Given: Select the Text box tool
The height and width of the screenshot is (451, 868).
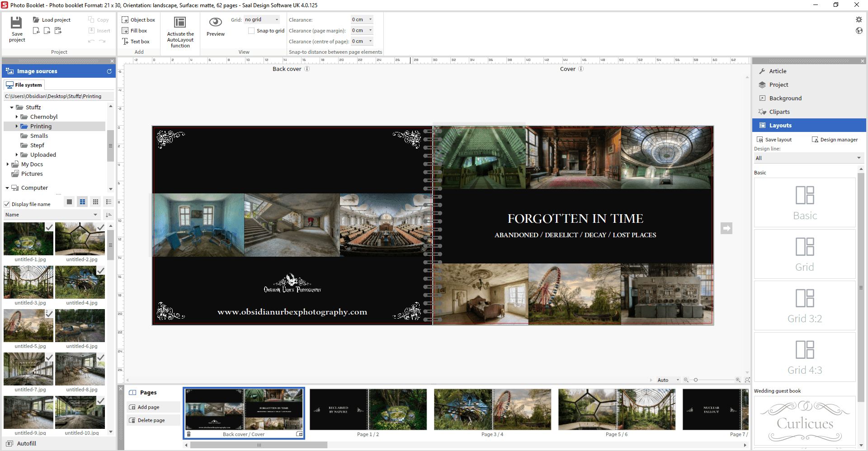Looking at the screenshot, I should [137, 41].
